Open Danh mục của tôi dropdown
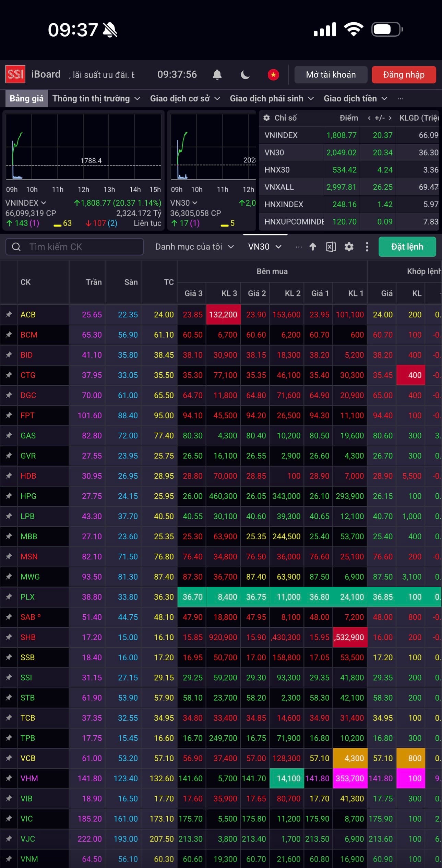The image size is (442, 868). coord(194,247)
